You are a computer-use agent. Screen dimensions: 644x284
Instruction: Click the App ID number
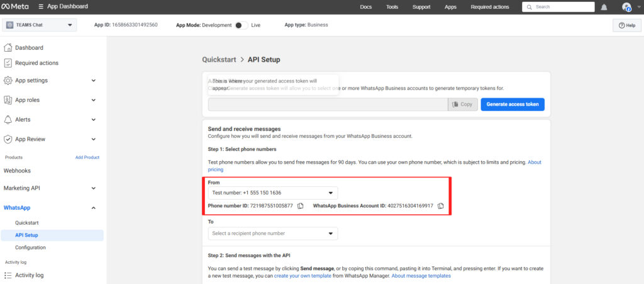pyautogui.click(x=135, y=25)
